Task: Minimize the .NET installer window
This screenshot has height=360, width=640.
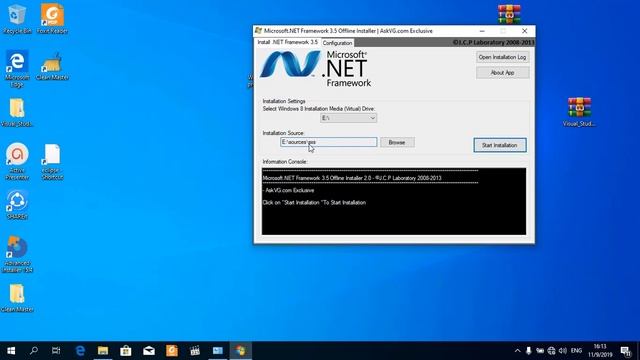Action: pyautogui.click(x=482, y=31)
